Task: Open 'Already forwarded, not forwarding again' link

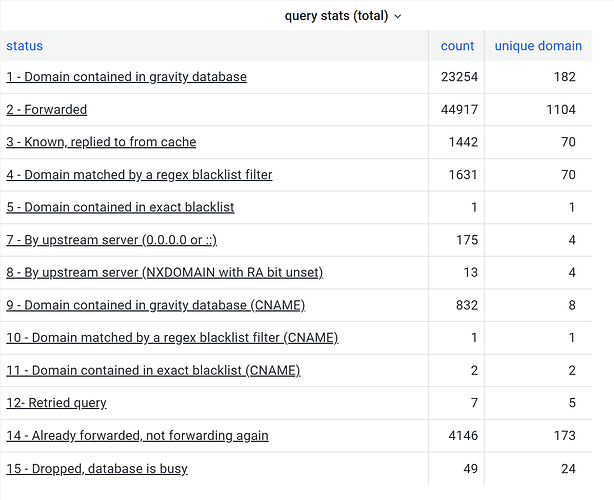Action: [137, 436]
